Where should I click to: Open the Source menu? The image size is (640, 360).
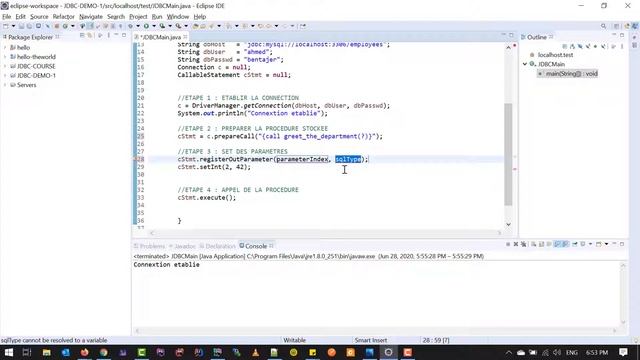[x=39, y=17]
